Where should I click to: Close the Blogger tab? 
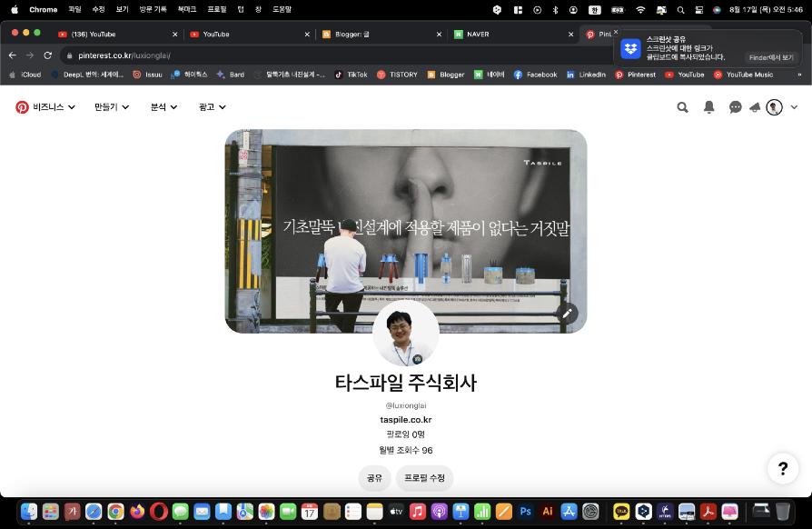click(439, 35)
